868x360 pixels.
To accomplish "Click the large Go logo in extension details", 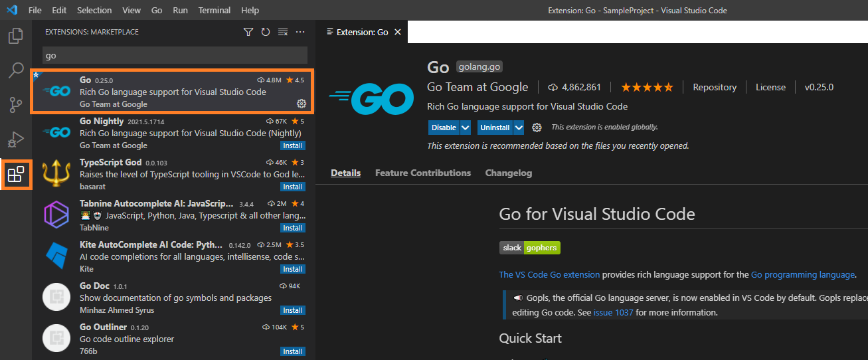I will point(372,98).
